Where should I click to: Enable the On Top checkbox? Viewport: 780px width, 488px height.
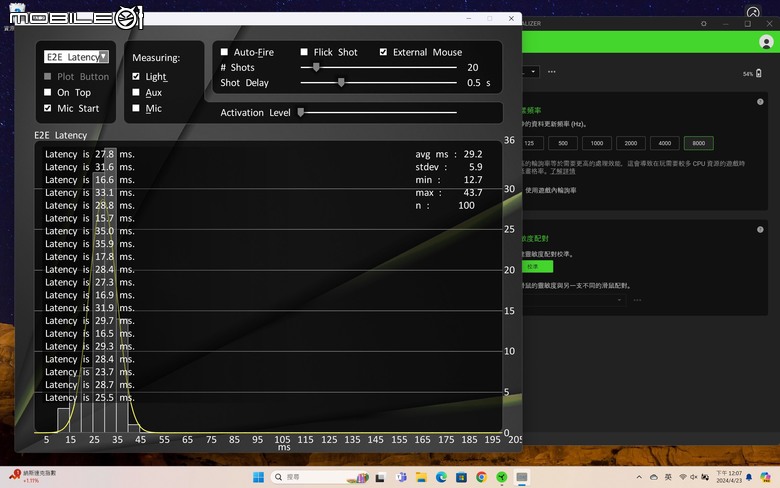[x=48, y=92]
